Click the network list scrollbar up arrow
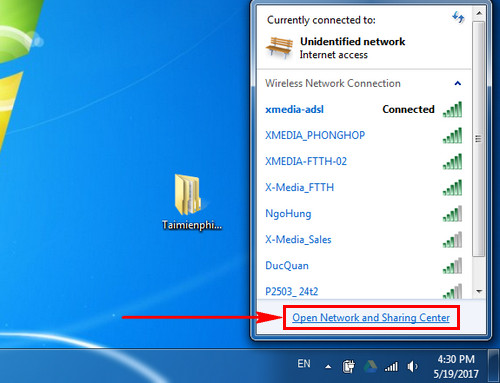This screenshot has height=383, width=500. [479, 13]
